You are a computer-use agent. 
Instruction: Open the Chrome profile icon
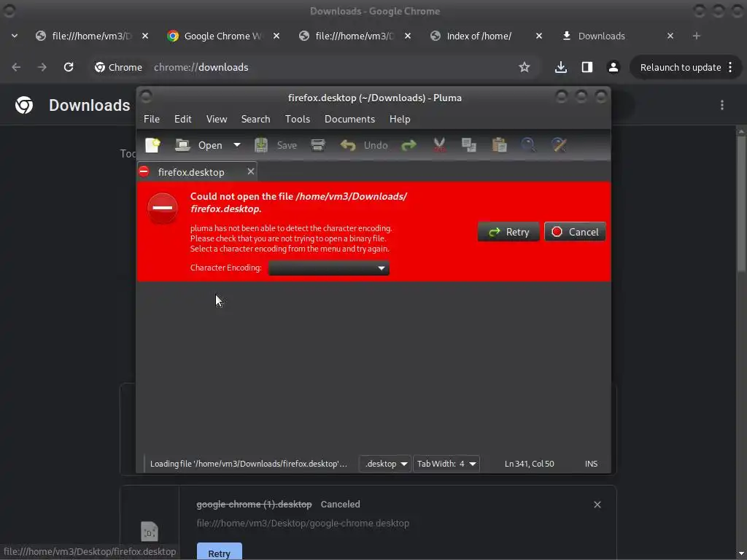point(613,67)
